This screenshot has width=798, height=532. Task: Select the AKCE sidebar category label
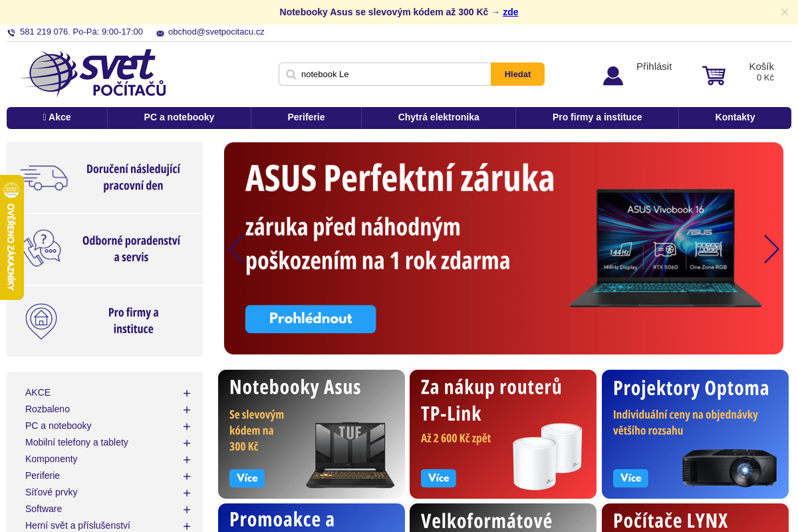click(x=38, y=393)
